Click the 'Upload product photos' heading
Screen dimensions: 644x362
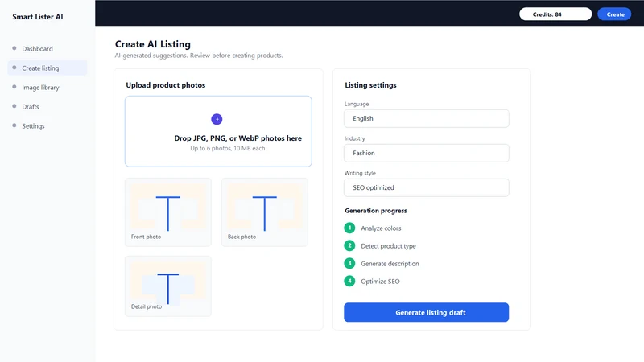point(166,85)
